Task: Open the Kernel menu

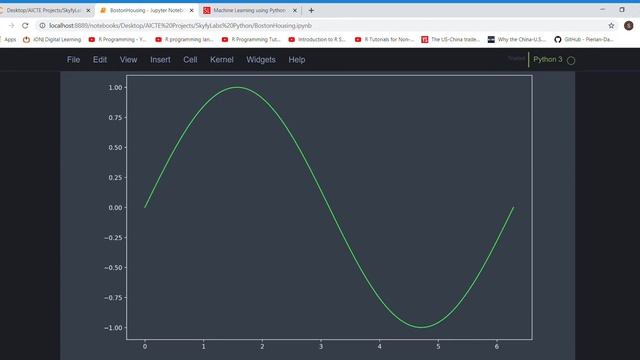Action: pos(222,60)
